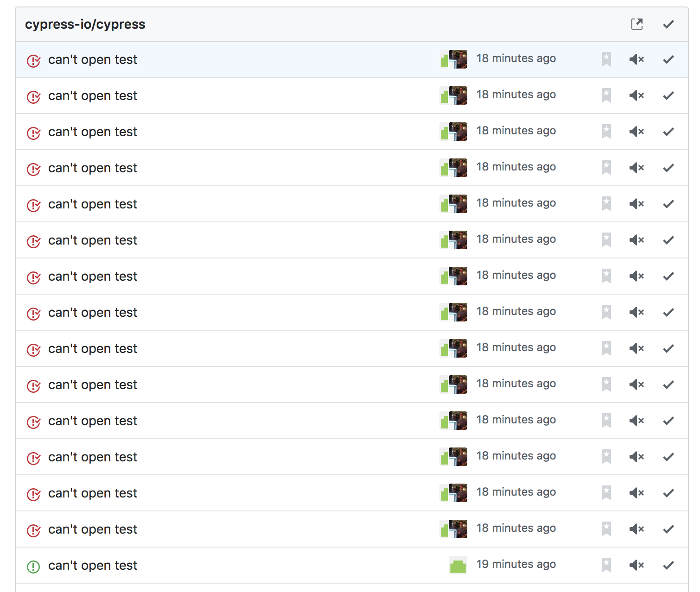Open cypress-io/cypress notifications in new window icon
Screen dimensions: 700x592
pos(637,24)
